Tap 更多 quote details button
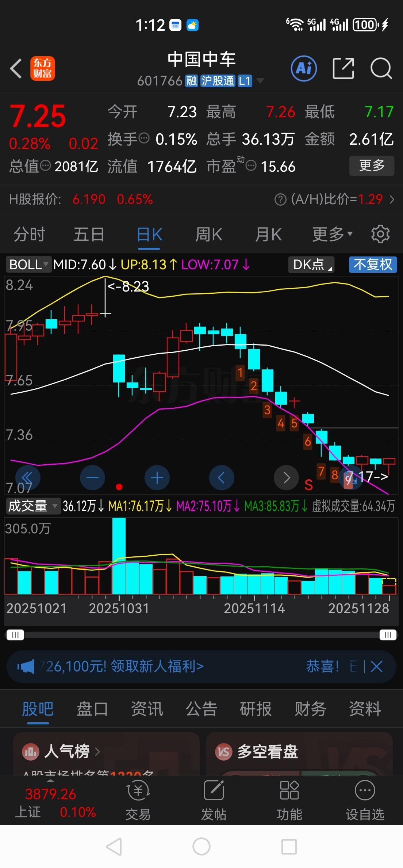This screenshot has height=868, width=403. (372, 166)
